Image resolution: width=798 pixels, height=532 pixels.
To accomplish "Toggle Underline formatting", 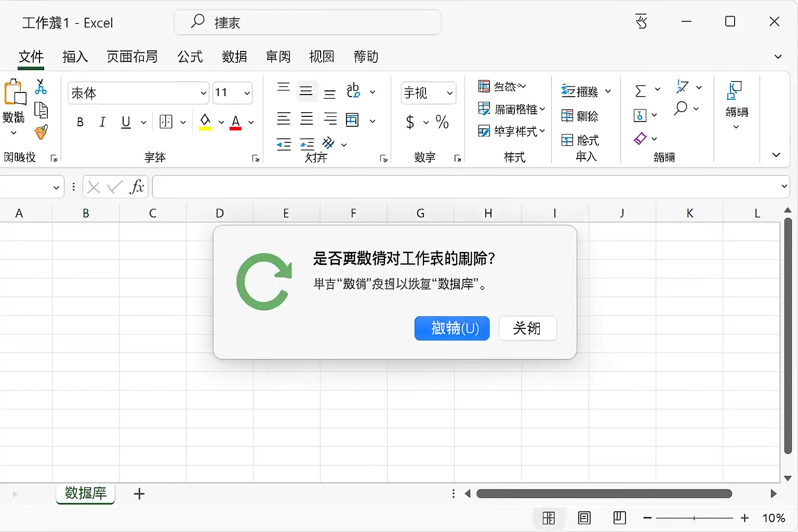I will click(126, 122).
